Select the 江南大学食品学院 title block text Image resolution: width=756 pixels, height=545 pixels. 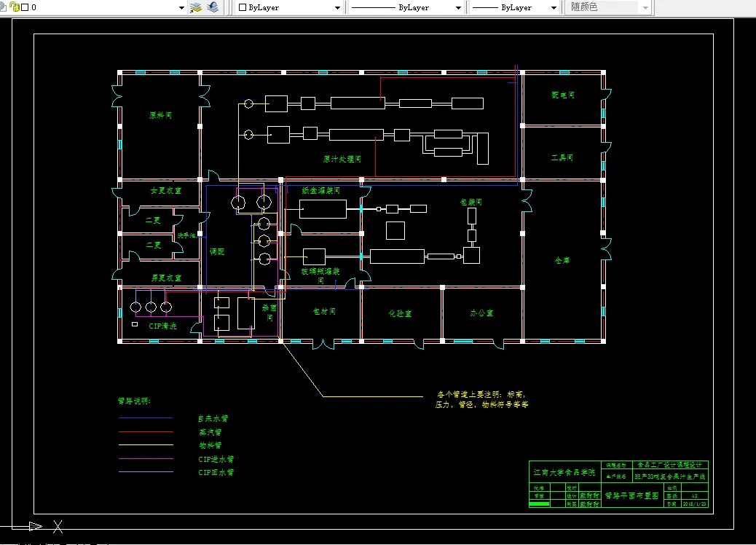point(564,472)
